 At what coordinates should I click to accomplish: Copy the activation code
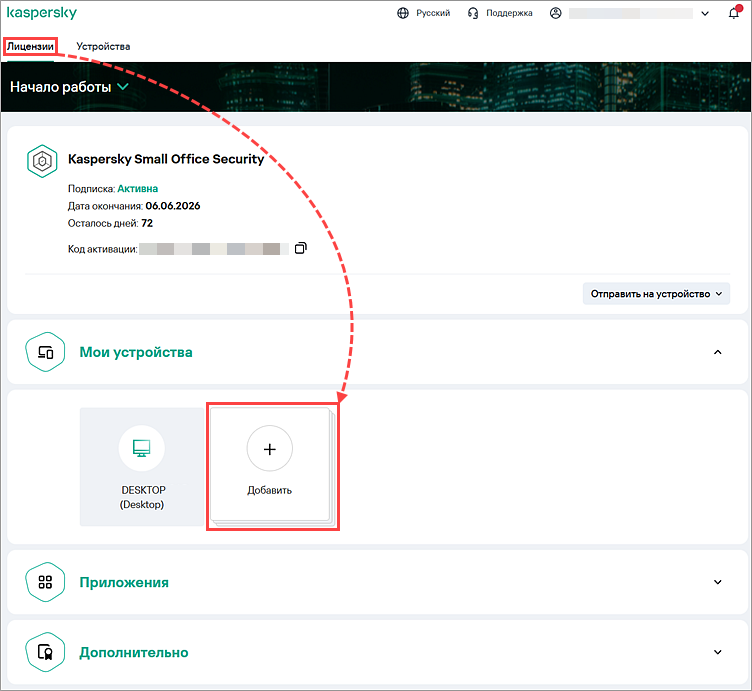301,248
